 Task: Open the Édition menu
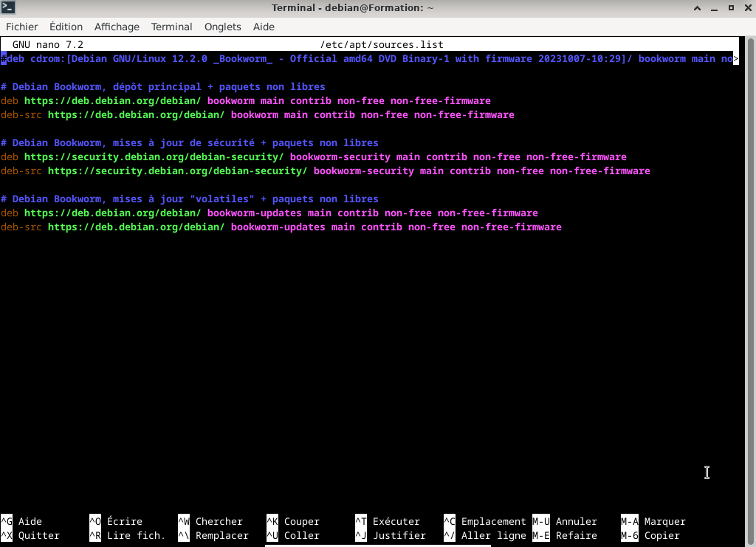pos(66,27)
